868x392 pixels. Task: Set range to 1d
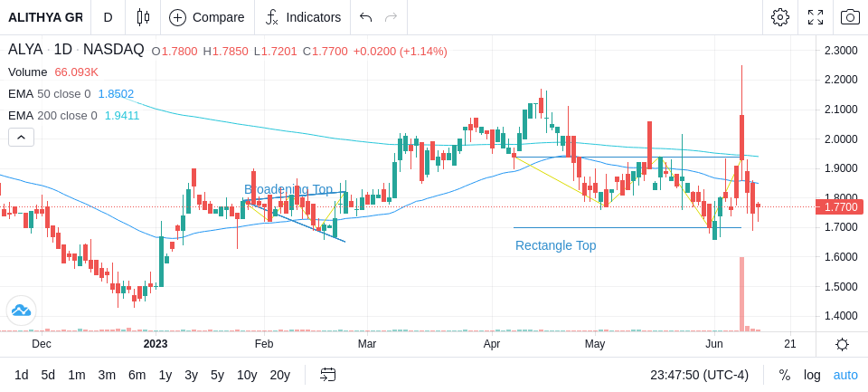(x=21, y=376)
